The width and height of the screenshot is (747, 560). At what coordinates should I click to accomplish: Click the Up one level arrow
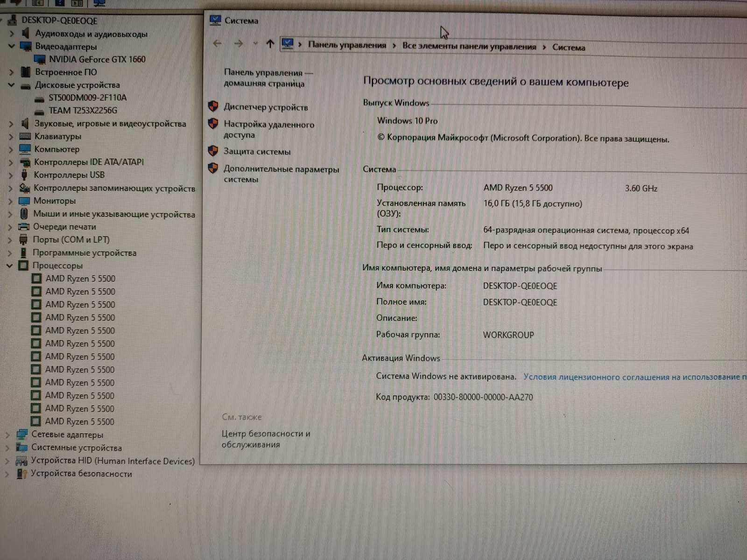(x=270, y=44)
